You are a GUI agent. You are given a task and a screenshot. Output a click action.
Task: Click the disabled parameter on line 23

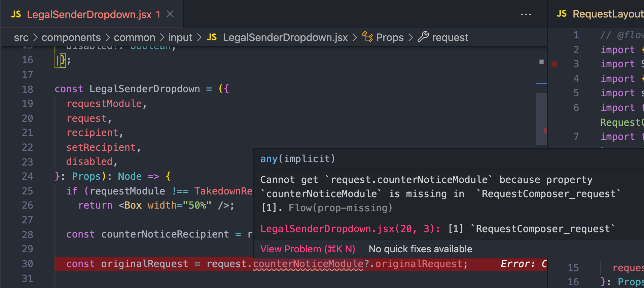point(89,161)
